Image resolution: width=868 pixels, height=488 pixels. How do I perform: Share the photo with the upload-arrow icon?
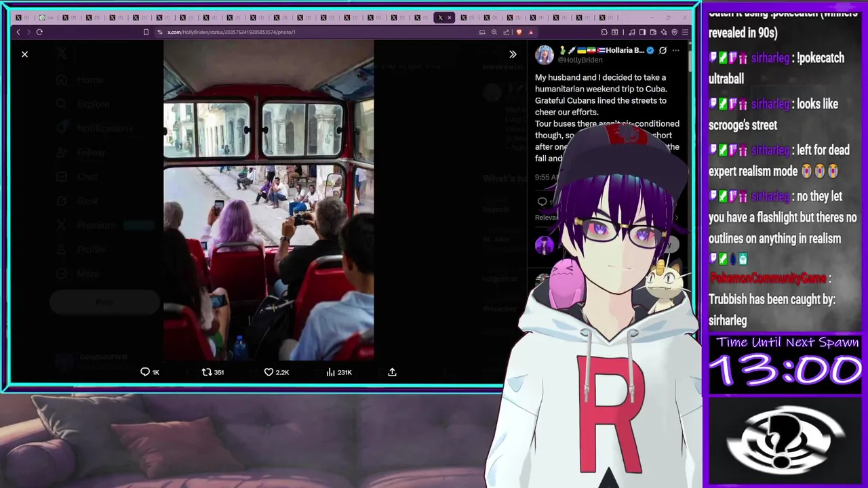point(392,372)
